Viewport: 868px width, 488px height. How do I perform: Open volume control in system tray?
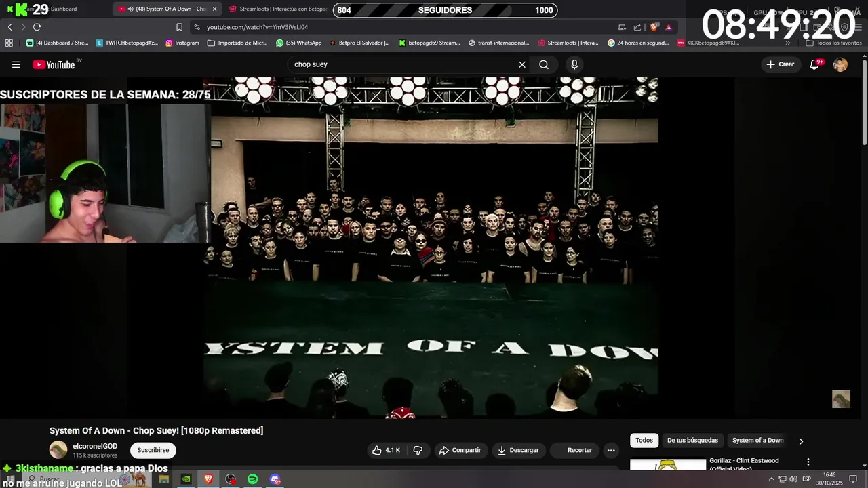click(793, 479)
